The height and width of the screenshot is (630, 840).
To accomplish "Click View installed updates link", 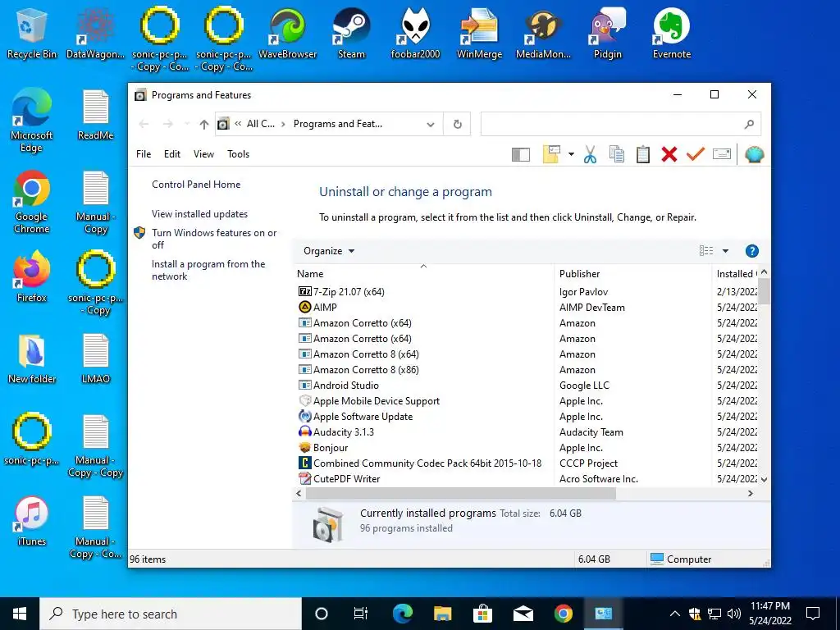I will (x=200, y=214).
